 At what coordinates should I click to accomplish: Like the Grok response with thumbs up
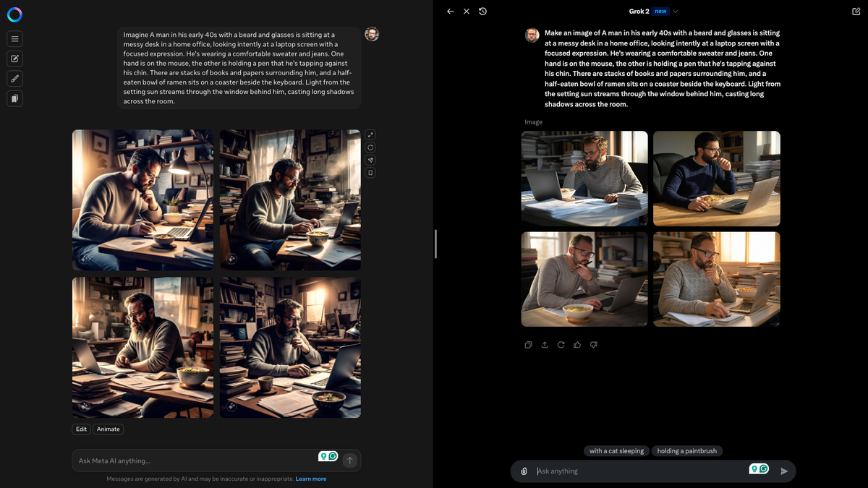[577, 345]
